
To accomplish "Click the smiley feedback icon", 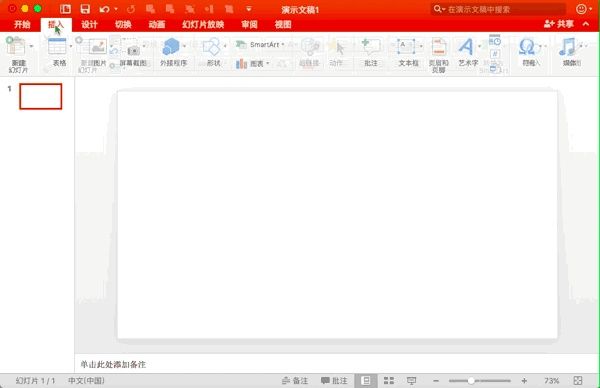I will (581, 9).
